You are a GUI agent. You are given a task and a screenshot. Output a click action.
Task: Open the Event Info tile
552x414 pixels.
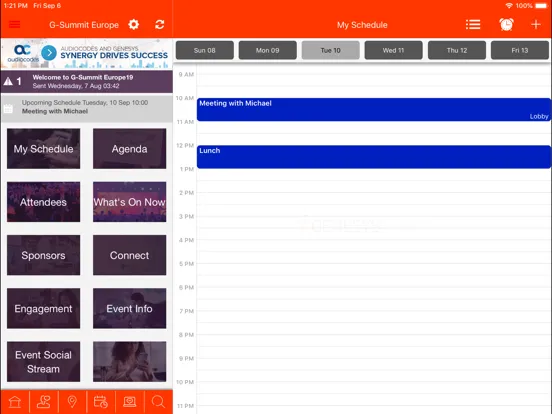click(x=130, y=308)
